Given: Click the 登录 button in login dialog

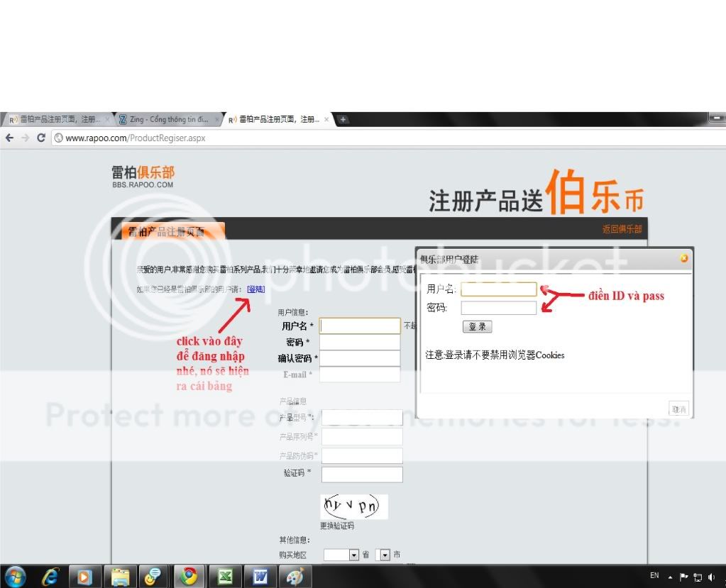Looking at the screenshot, I should (x=478, y=326).
